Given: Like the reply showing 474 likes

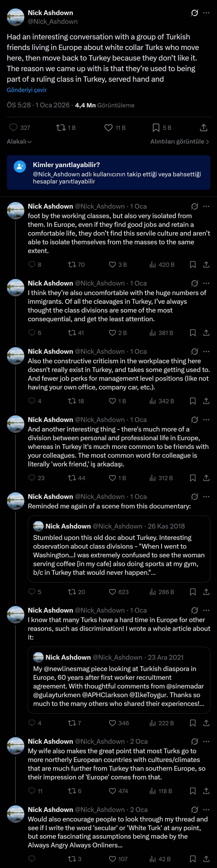Looking at the screenshot, I should [x=113, y=791].
